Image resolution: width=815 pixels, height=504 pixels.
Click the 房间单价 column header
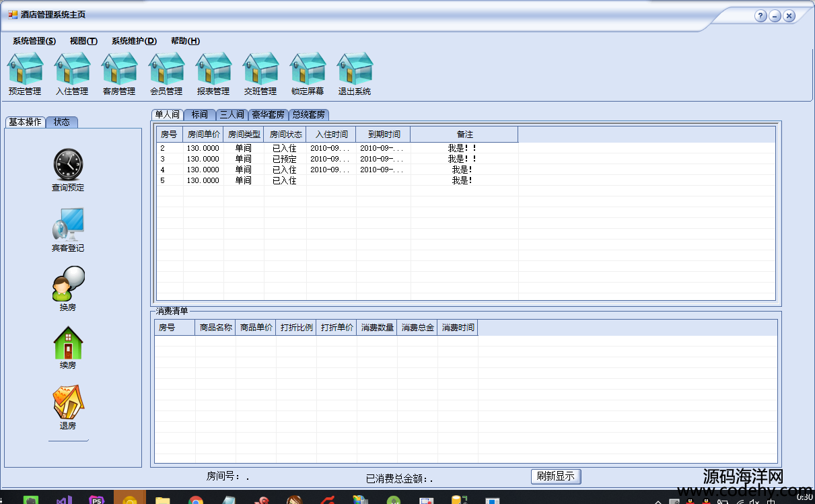click(x=203, y=135)
